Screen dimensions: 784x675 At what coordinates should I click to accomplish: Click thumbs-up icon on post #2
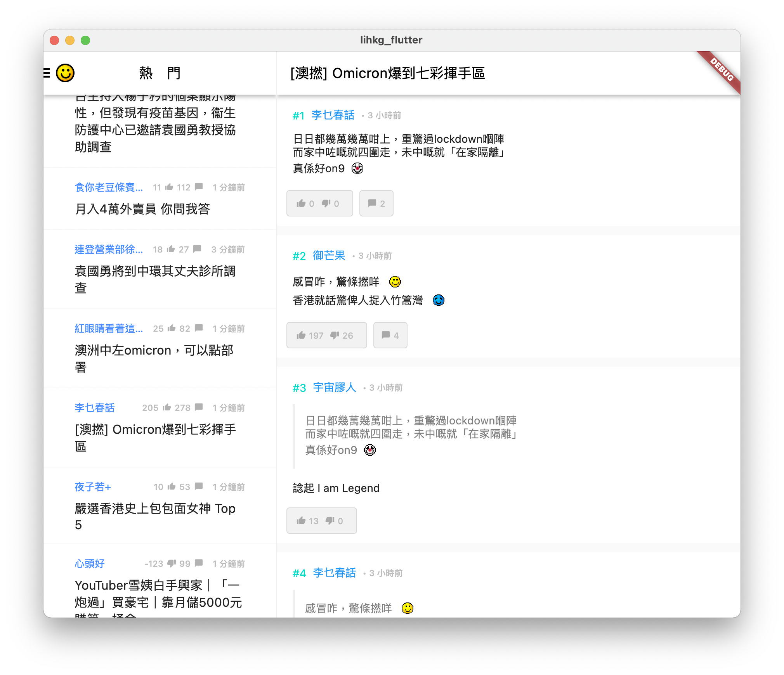click(x=301, y=335)
